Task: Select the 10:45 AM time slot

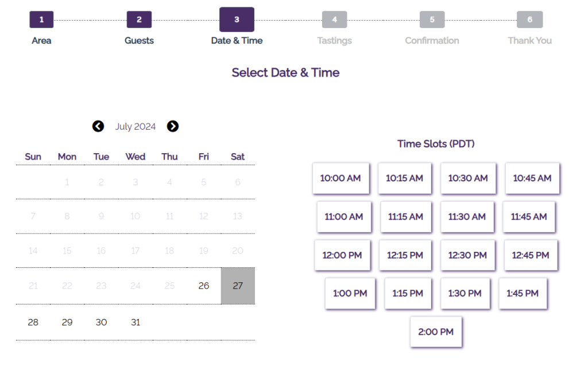Action: [532, 178]
